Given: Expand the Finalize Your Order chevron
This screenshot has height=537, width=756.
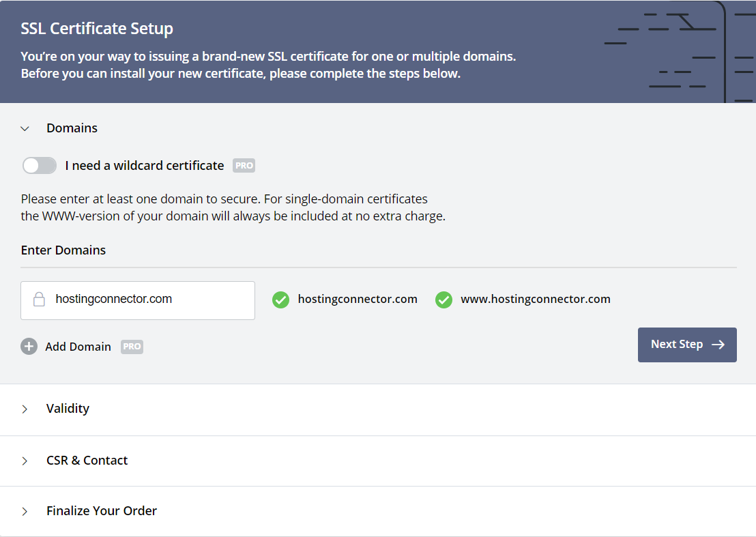Looking at the screenshot, I should tap(25, 512).
